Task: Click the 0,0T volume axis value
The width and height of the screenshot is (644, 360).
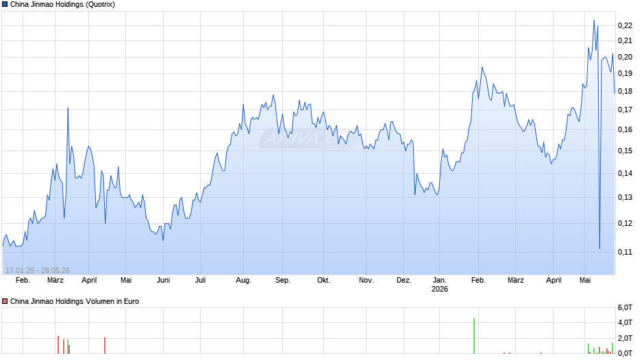Action: 625,353
